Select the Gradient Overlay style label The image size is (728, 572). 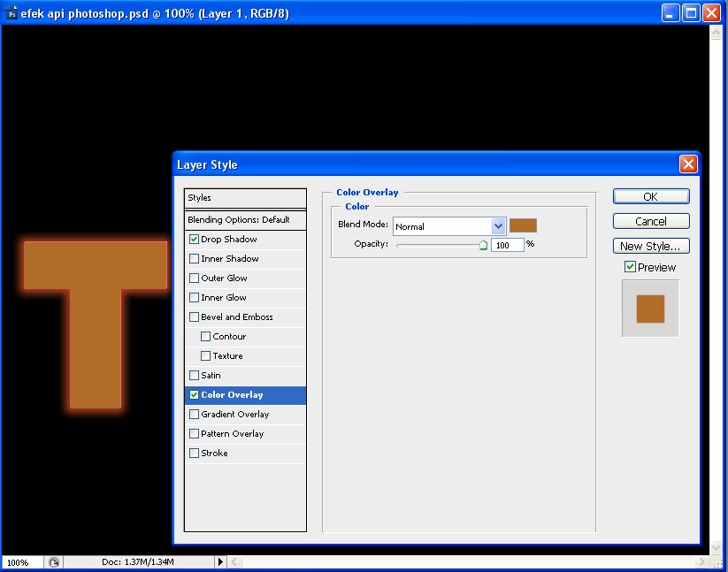tap(235, 415)
